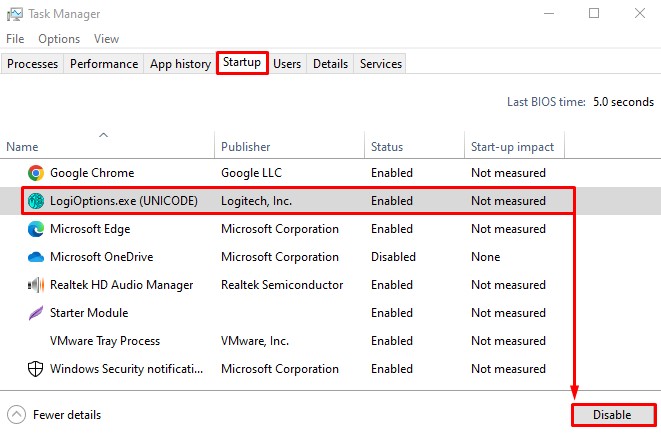Select the Starter Module entry name

pyautogui.click(x=89, y=313)
